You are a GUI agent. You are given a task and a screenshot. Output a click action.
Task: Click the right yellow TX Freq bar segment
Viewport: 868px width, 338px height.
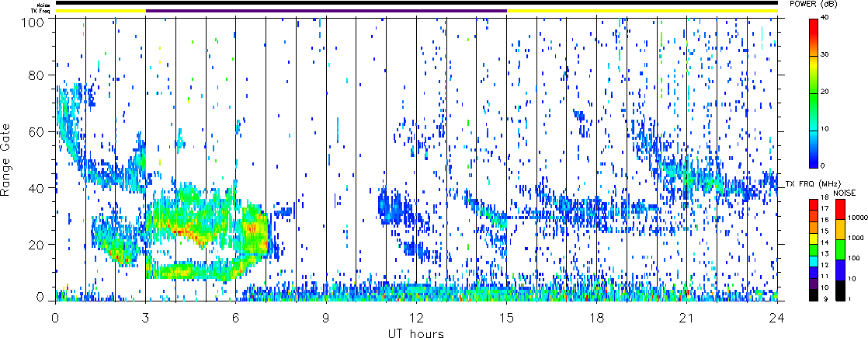tap(642, 10)
